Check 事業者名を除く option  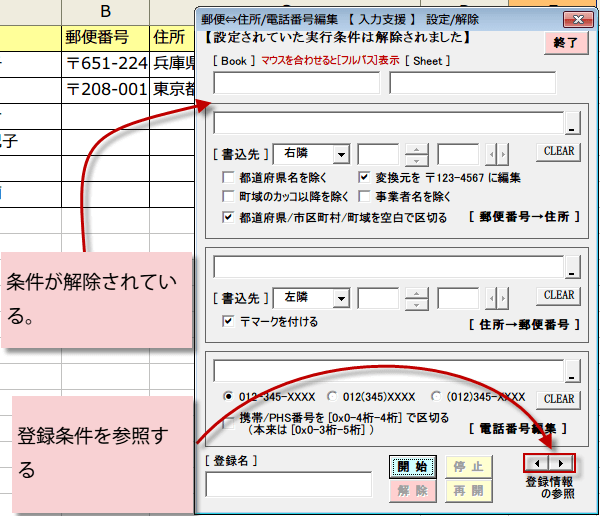(365, 197)
